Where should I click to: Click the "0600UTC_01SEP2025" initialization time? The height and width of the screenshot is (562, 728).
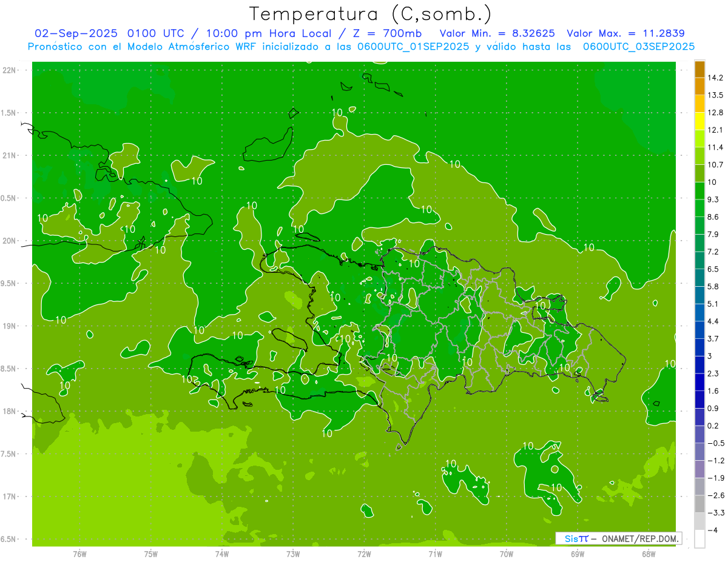pyautogui.click(x=412, y=46)
